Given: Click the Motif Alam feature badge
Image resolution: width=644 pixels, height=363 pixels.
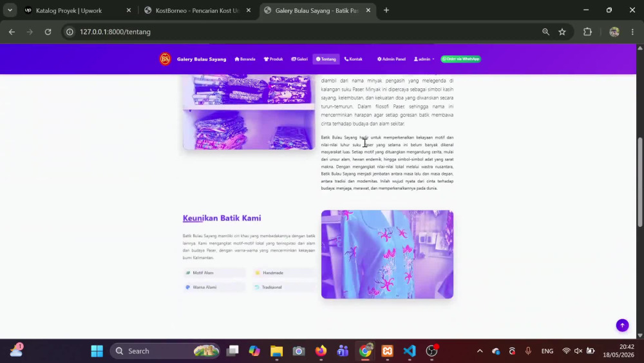Looking at the screenshot, I should (x=214, y=273).
